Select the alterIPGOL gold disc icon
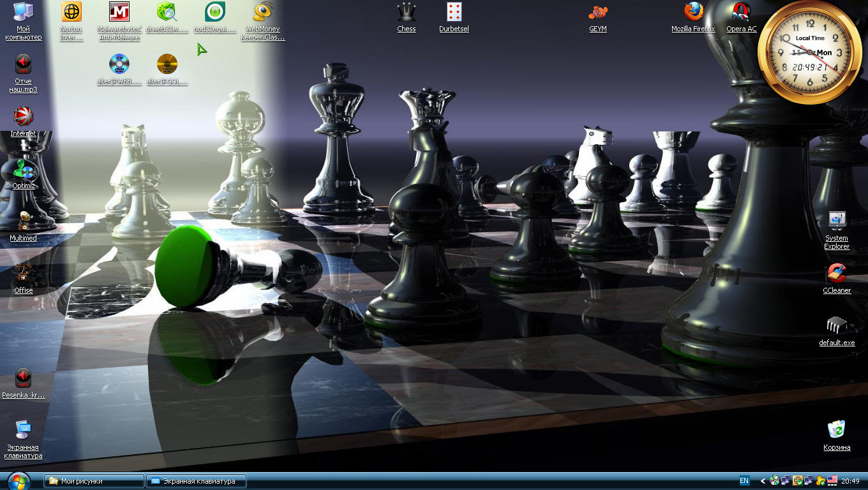 (167, 70)
